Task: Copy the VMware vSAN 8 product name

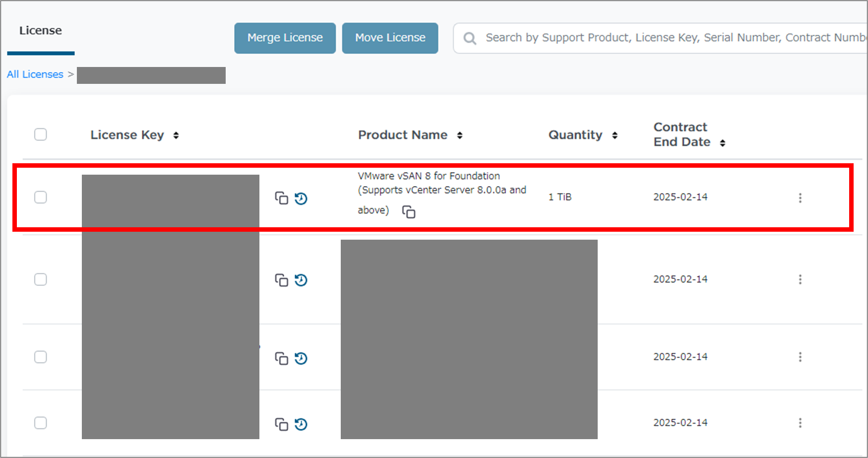Action: click(x=409, y=212)
